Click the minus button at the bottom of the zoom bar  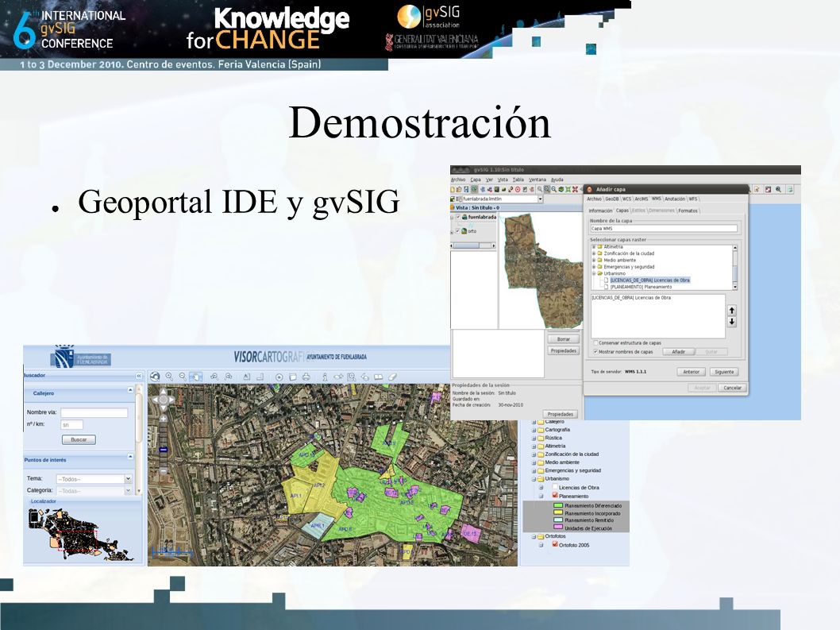point(164,470)
